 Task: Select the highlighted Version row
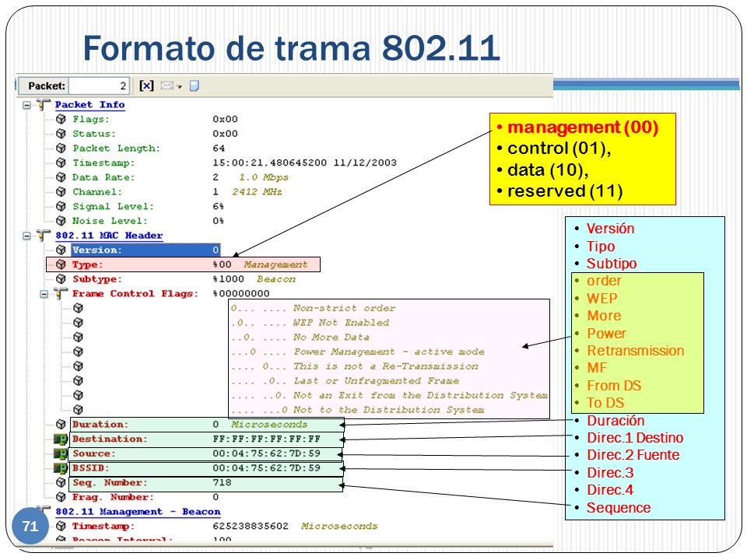[146, 250]
